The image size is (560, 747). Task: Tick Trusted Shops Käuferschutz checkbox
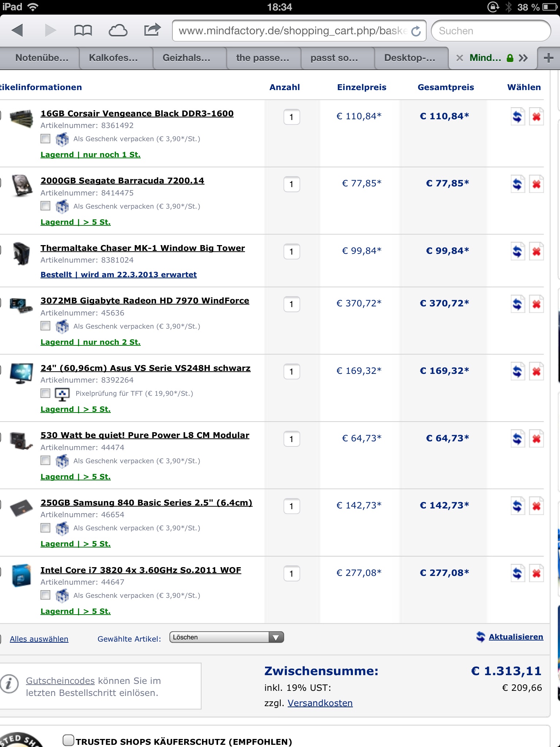68,740
